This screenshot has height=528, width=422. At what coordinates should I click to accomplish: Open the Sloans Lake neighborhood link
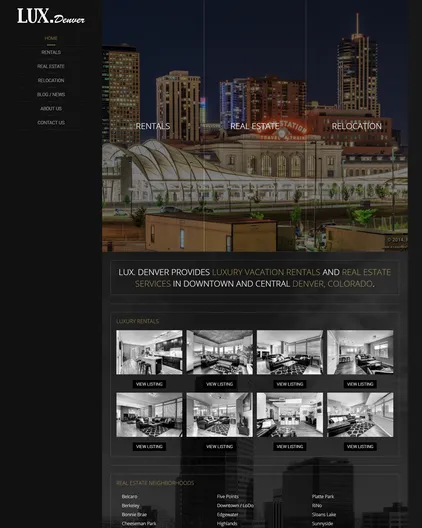click(324, 515)
